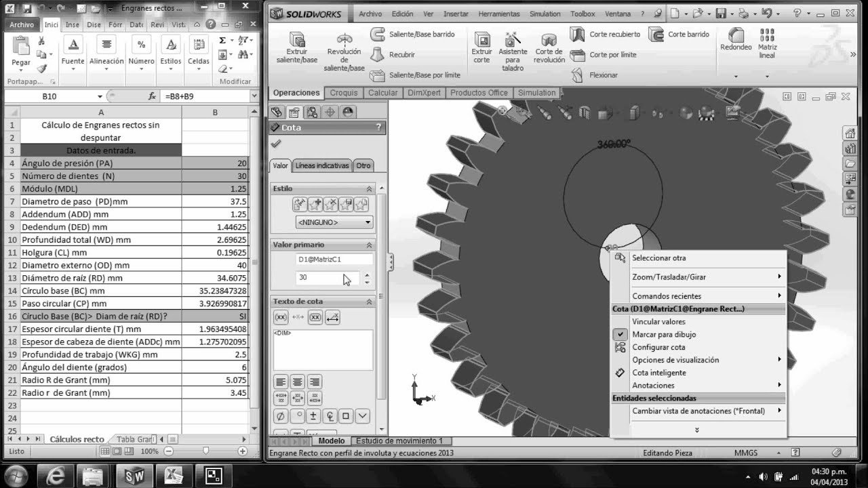868x488 pixels.
Task: Click the primary value field showing 30
Action: tap(328, 277)
